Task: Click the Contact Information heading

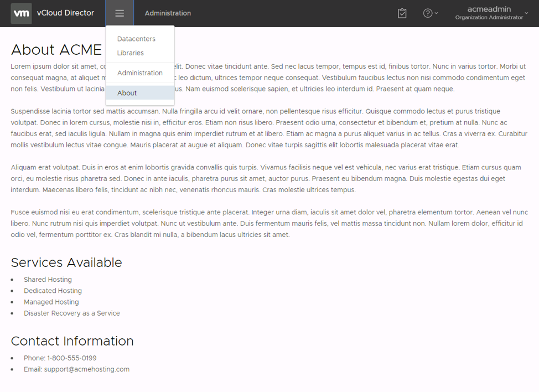Action: pyautogui.click(x=72, y=341)
